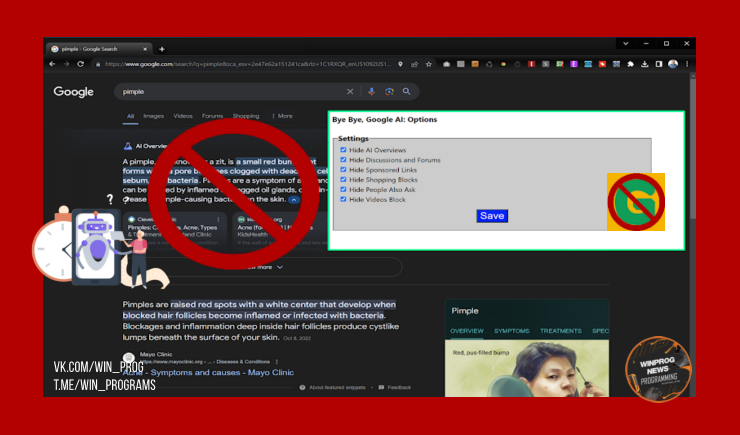This screenshot has width=740, height=435.
Task: Select the All search tab
Action: (130, 116)
